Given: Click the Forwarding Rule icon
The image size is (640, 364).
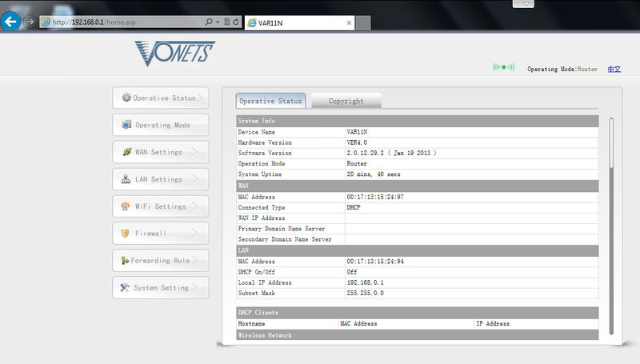Looking at the screenshot, I should point(125,260).
